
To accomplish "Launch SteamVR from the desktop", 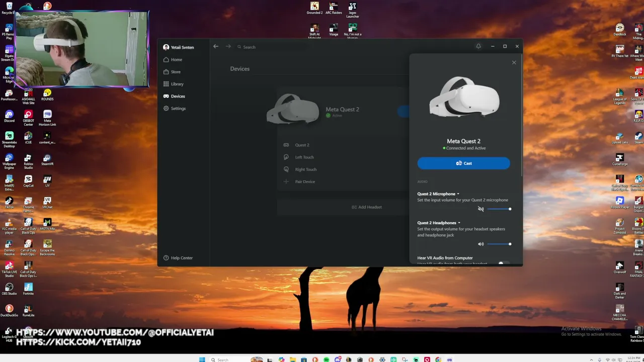I will point(47,160).
